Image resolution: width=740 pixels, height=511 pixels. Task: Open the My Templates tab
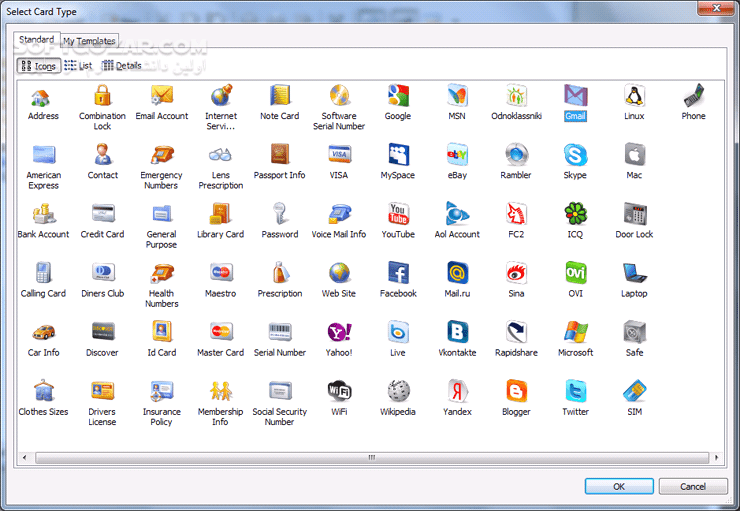tap(89, 41)
